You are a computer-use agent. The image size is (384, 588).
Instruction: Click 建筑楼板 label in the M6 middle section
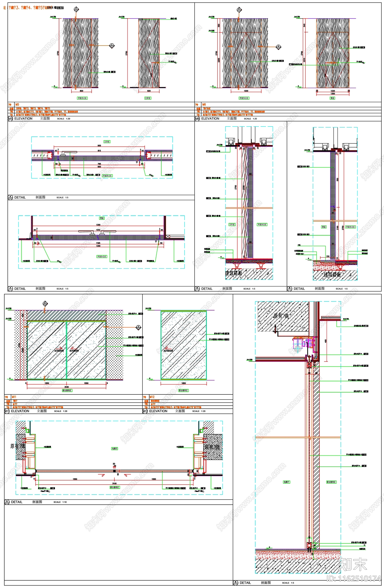pos(234,273)
